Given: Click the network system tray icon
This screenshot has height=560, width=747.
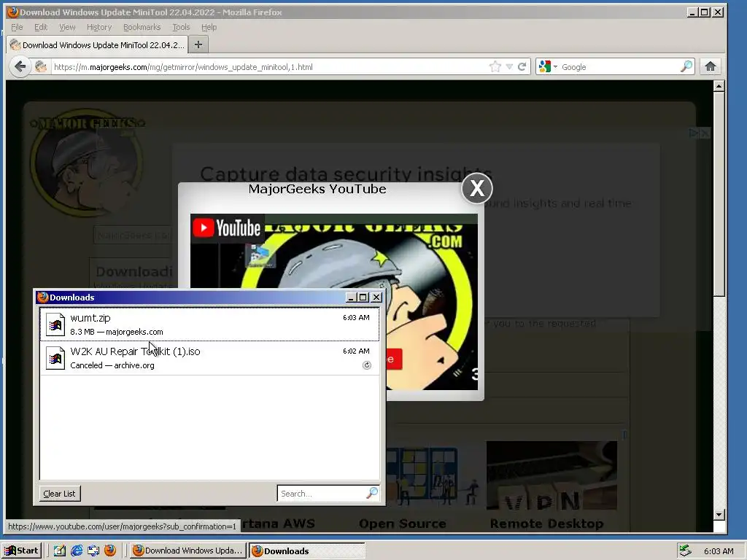Looking at the screenshot, I should (x=686, y=551).
